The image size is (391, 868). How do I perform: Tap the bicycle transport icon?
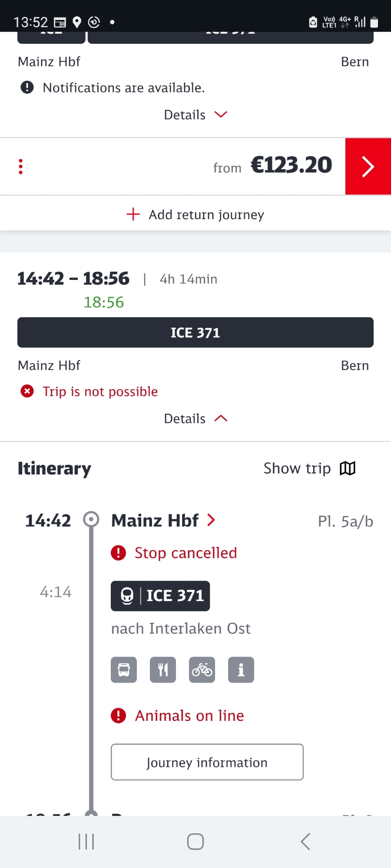pyautogui.click(x=202, y=670)
